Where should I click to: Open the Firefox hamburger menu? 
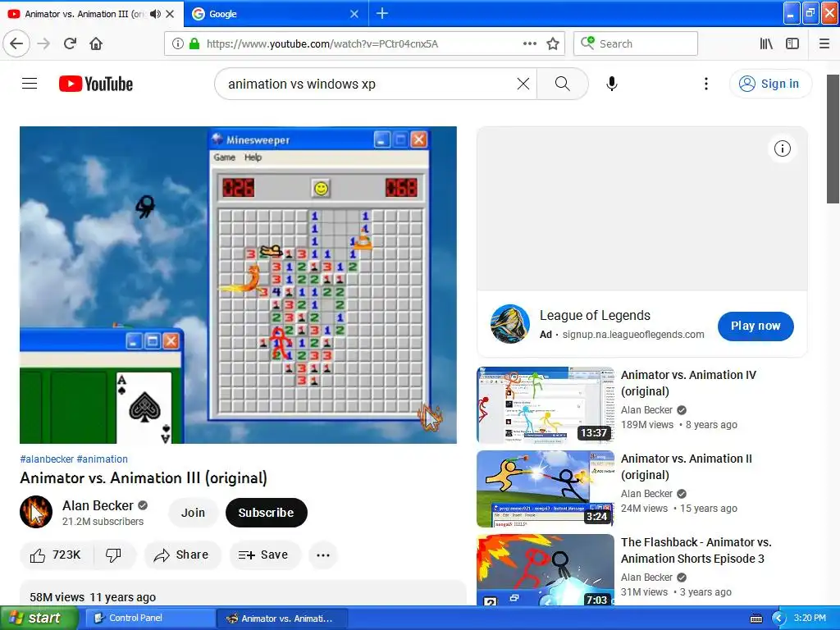(x=824, y=43)
